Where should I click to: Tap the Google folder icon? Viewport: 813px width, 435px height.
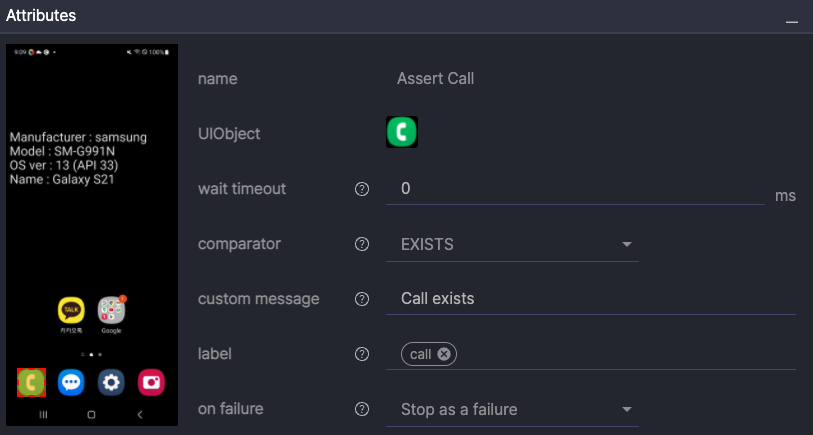click(x=111, y=310)
